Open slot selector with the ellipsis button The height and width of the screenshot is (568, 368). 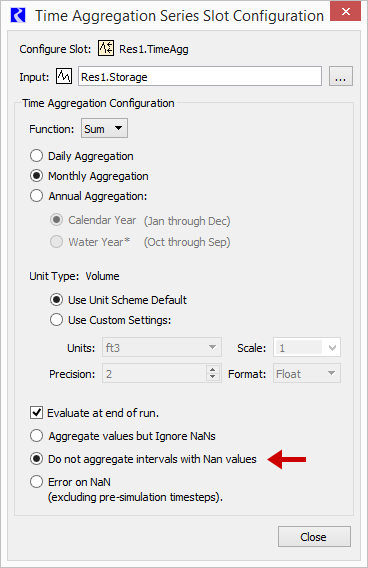click(x=340, y=76)
